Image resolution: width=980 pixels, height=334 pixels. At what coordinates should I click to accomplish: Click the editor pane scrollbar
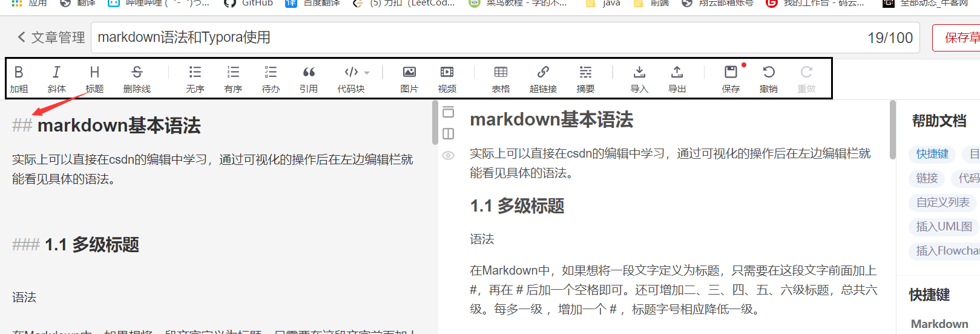[x=435, y=122]
